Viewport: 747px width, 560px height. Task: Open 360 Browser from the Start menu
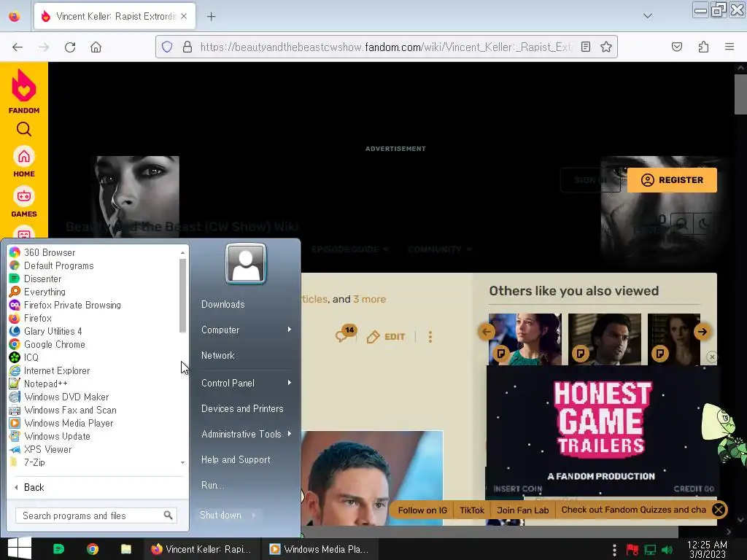(49, 252)
